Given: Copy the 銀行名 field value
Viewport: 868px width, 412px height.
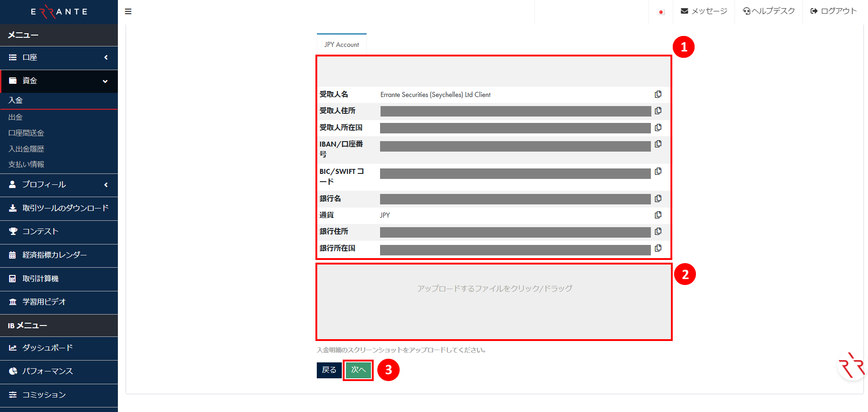Looking at the screenshot, I should (x=658, y=198).
